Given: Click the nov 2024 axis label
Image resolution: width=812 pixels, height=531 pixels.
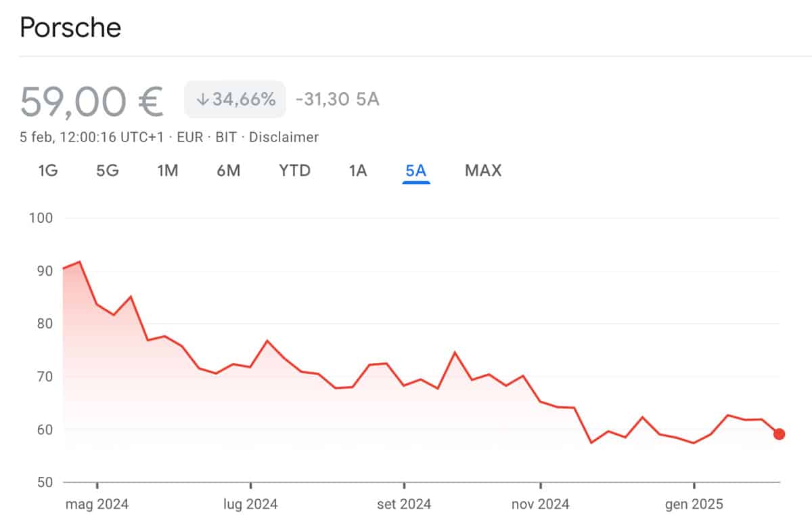Looking at the screenshot, I should coord(541,505).
